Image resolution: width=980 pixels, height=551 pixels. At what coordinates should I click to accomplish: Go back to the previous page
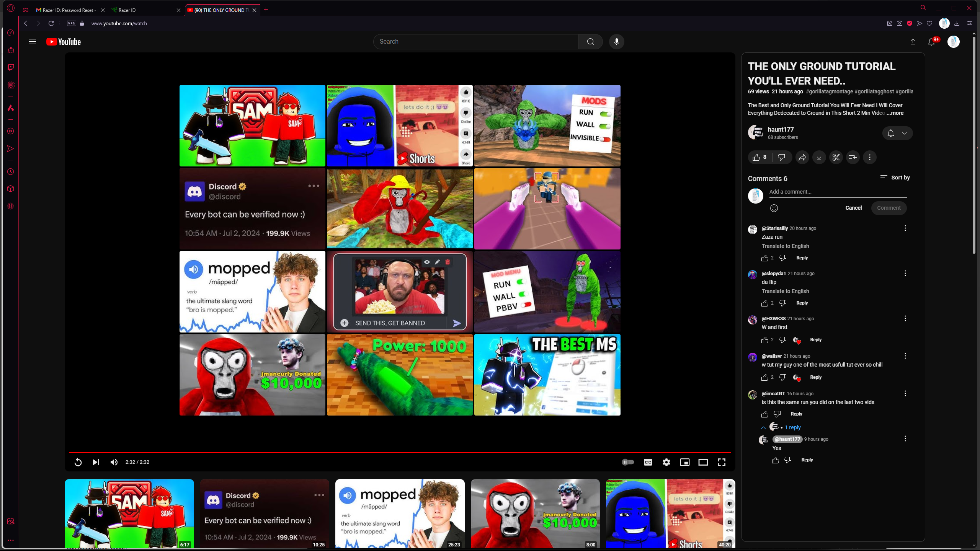pyautogui.click(x=26, y=23)
